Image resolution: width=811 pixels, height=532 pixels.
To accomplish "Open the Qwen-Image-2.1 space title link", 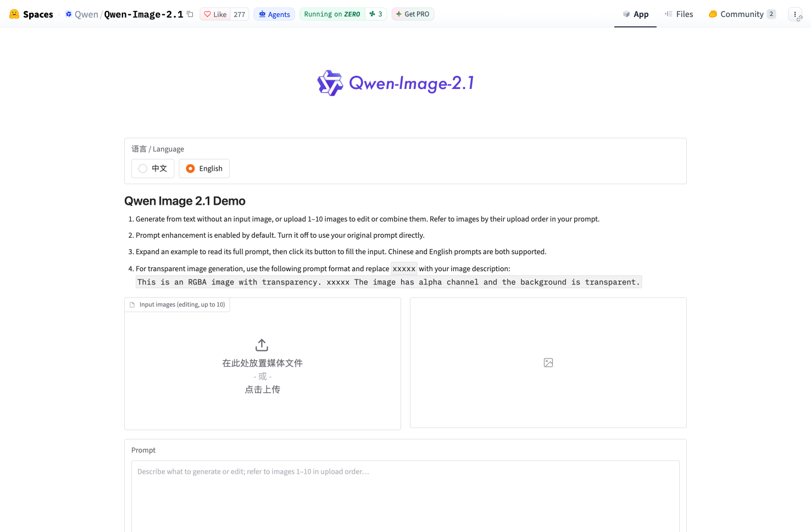I will click(144, 14).
